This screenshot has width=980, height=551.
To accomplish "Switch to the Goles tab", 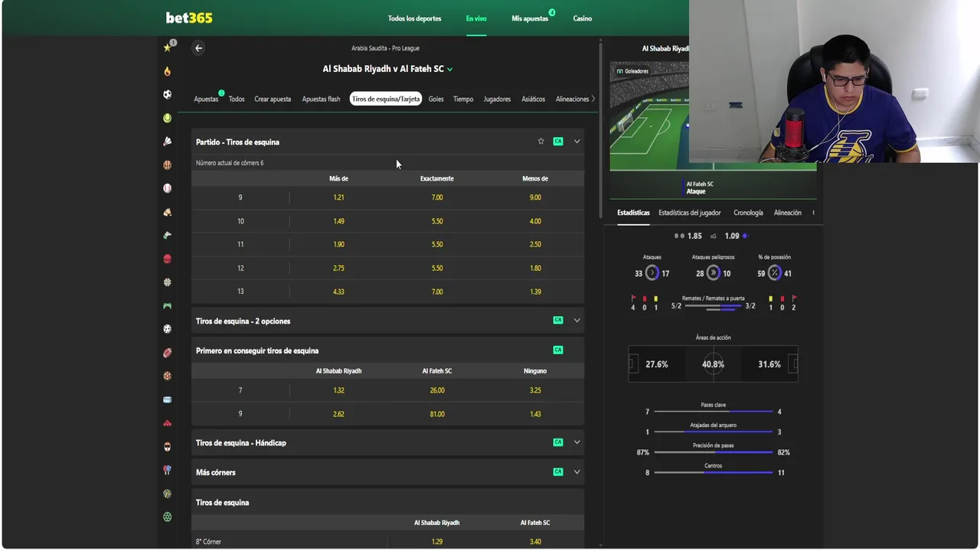I will (x=436, y=99).
